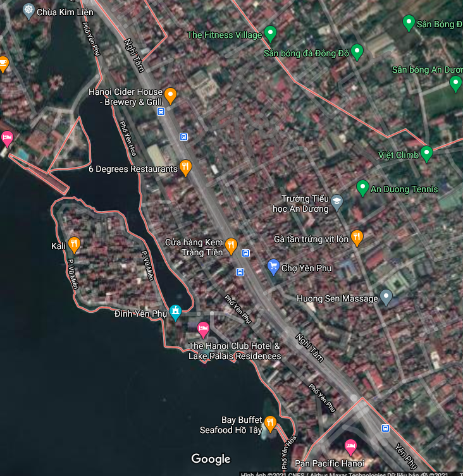Open the Hanoi Cider House orange marker
This screenshot has width=463, height=476.
(x=170, y=96)
